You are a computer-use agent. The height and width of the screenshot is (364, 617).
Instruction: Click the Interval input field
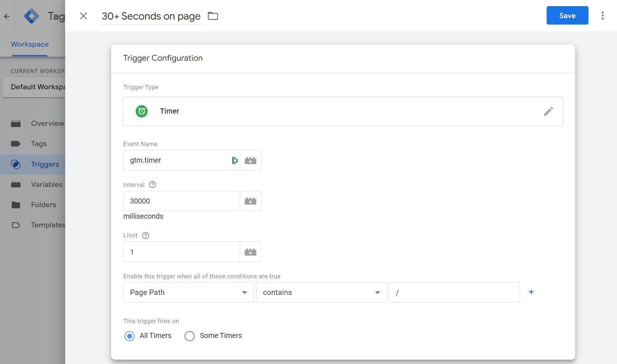point(181,201)
